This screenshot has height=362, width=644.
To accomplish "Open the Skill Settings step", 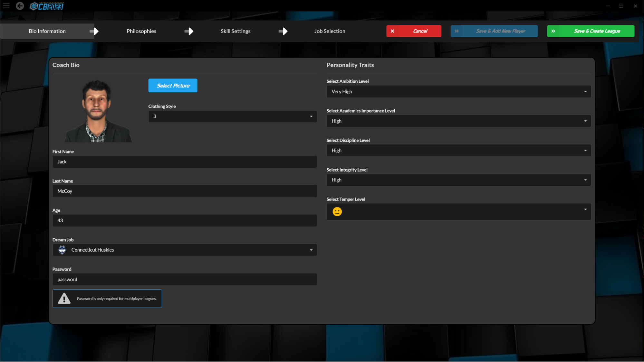I will point(235,31).
